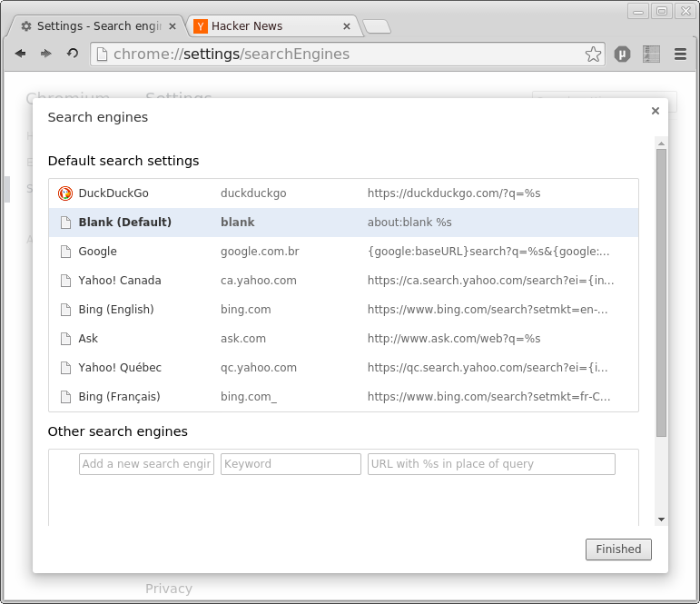Click the DuckDuckGo favicon icon
700x604 pixels.
pyautogui.click(x=65, y=193)
